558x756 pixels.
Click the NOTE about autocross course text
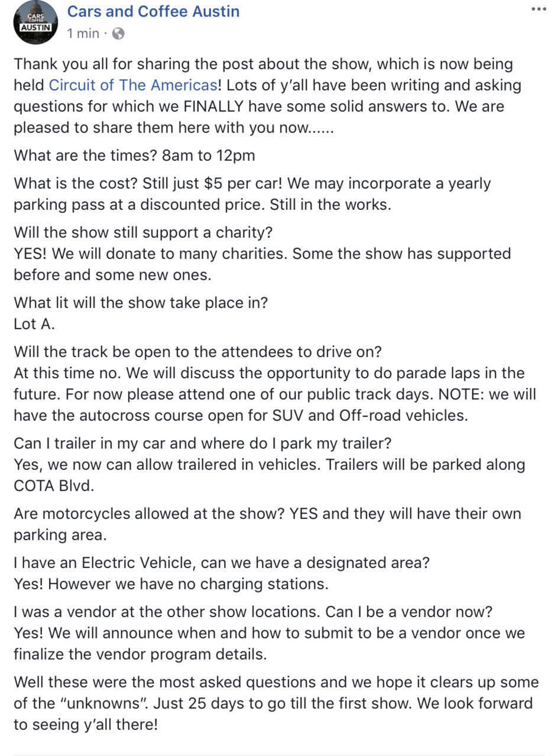275,405
